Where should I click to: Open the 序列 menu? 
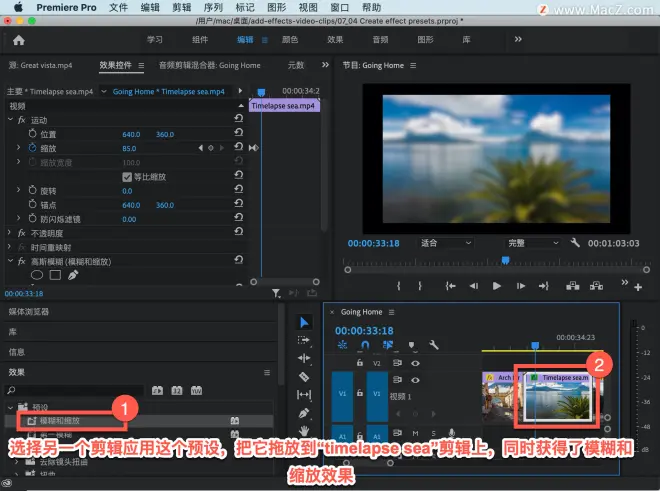213,7
